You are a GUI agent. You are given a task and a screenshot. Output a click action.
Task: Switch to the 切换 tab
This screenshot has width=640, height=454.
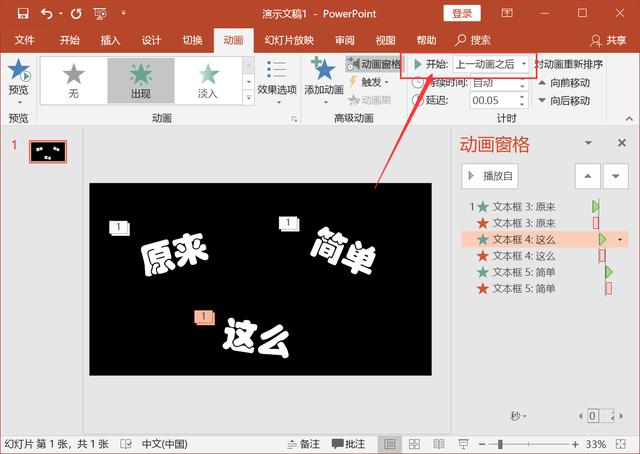(192, 40)
